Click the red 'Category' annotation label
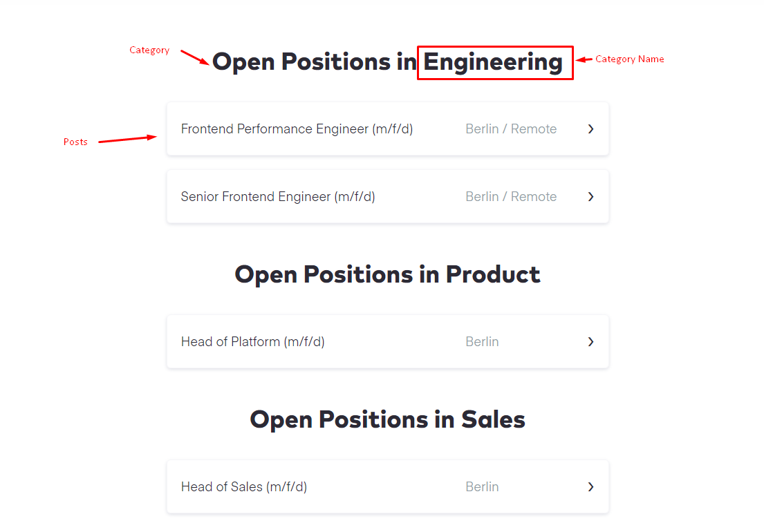The width and height of the screenshot is (764, 532). [x=149, y=50]
